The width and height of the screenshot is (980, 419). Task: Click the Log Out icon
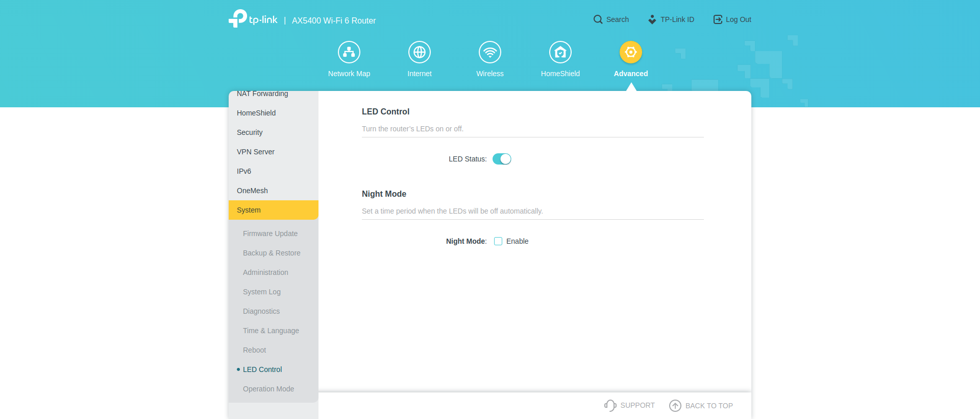click(718, 19)
